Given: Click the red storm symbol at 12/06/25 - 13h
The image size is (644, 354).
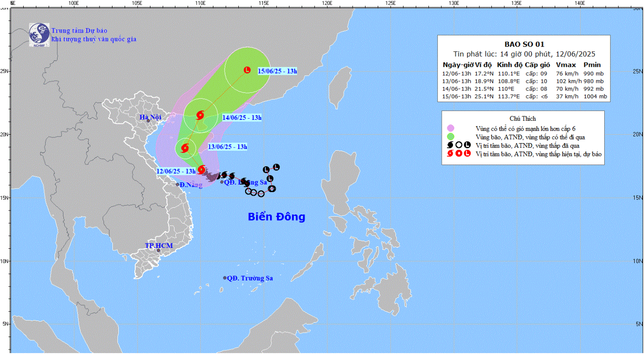Looking at the screenshot, I should click(201, 169).
